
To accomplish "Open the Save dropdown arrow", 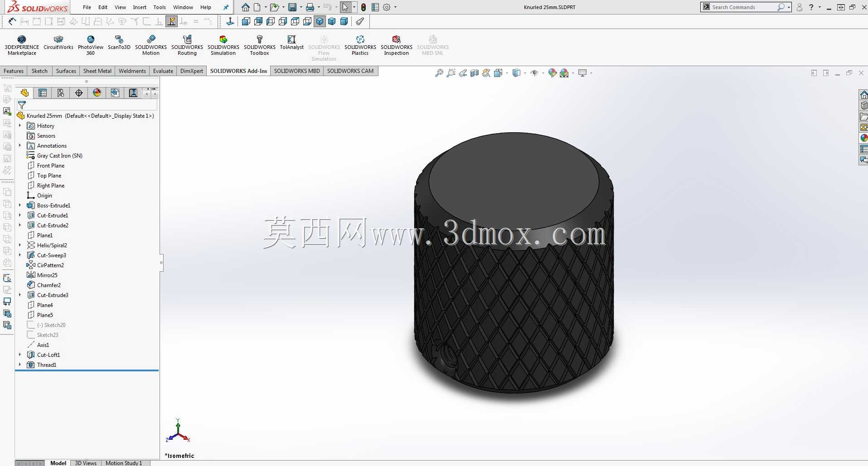I will pyautogui.click(x=301, y=7).
